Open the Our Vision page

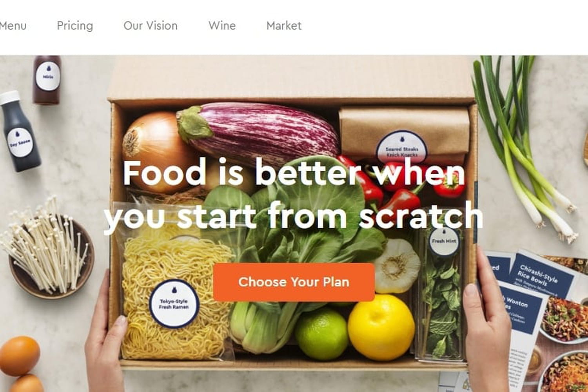(x=151, y=26)
